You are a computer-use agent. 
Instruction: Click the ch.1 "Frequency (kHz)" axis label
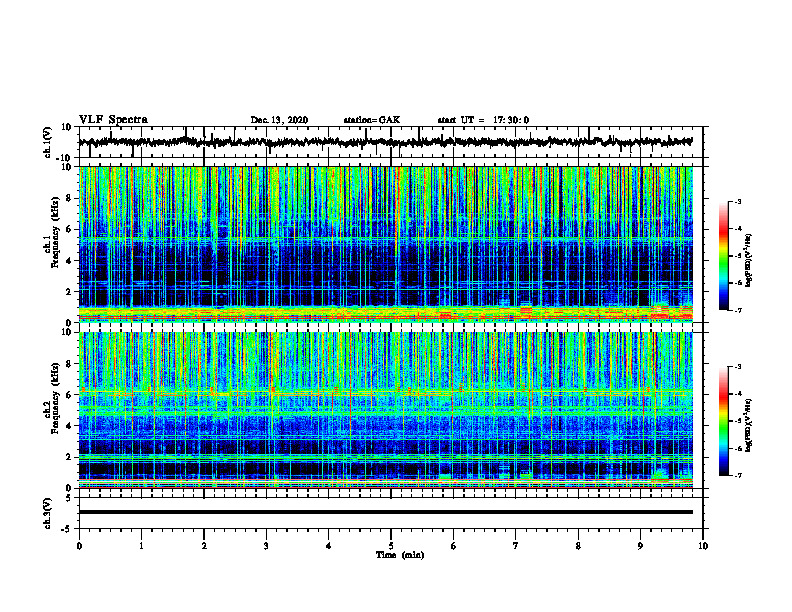point(55,234)
